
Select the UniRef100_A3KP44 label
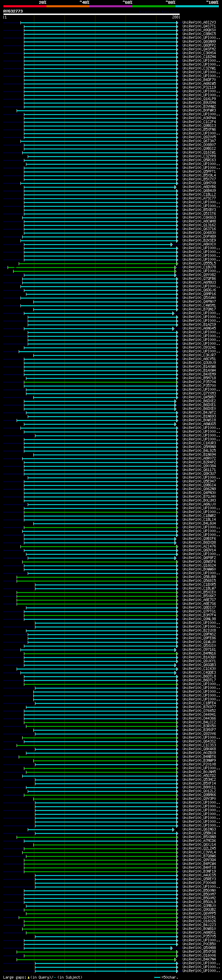tap(199, 118)
